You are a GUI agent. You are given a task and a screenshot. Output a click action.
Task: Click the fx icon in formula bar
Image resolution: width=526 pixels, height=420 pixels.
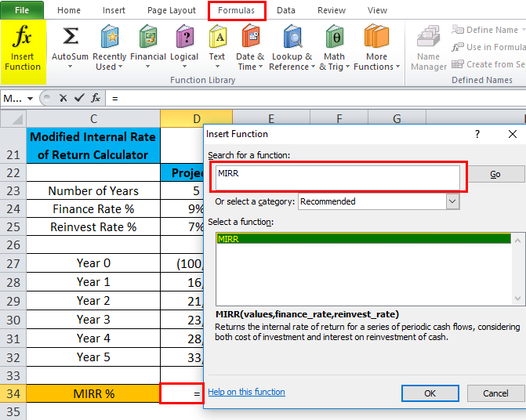[96, 98]
